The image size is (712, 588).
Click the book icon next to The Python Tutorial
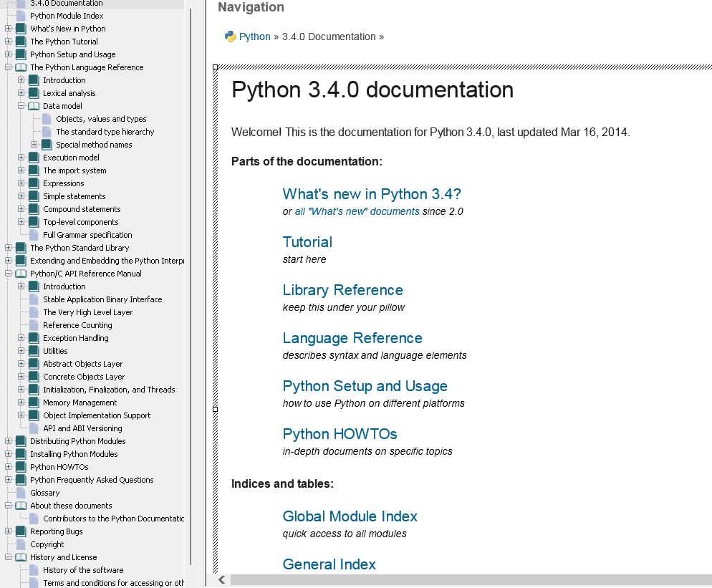[21, 42]
